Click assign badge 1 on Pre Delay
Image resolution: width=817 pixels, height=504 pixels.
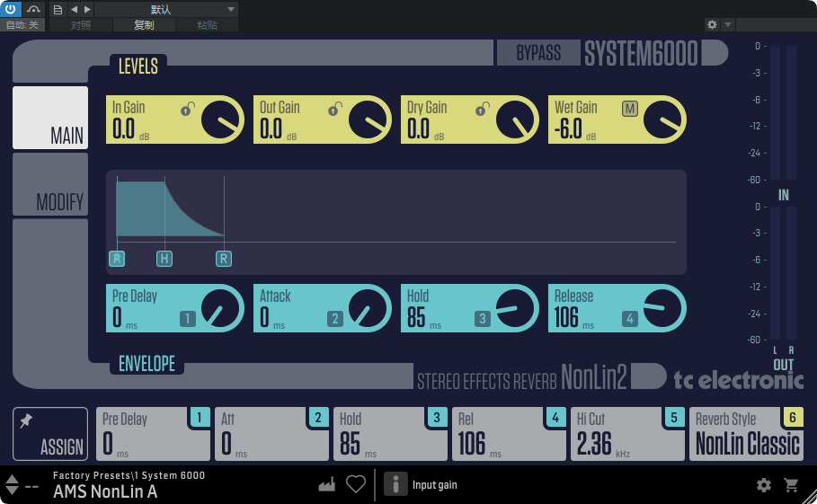coord(187,318)
